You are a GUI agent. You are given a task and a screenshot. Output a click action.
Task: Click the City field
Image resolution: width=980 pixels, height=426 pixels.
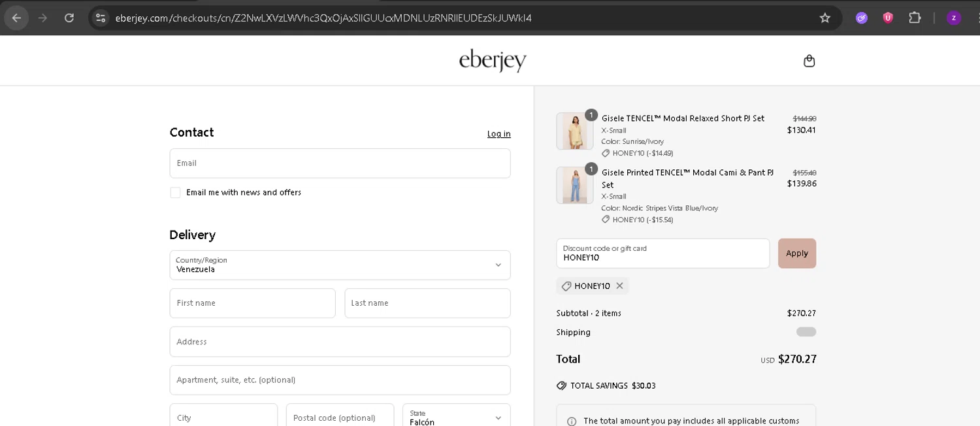pos(223,416)
